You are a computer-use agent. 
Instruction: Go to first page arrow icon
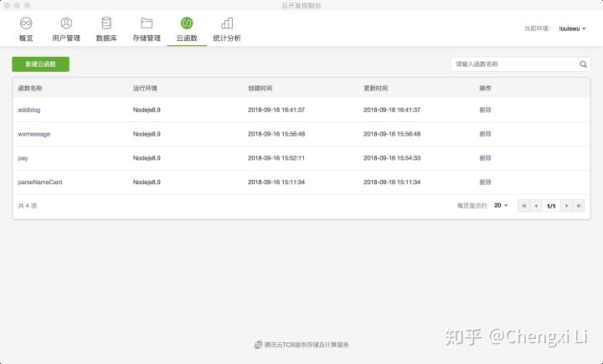(523, 206)
